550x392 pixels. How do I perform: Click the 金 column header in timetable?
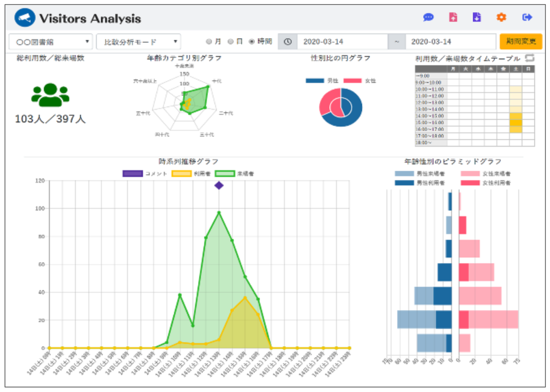pos(503,69)
